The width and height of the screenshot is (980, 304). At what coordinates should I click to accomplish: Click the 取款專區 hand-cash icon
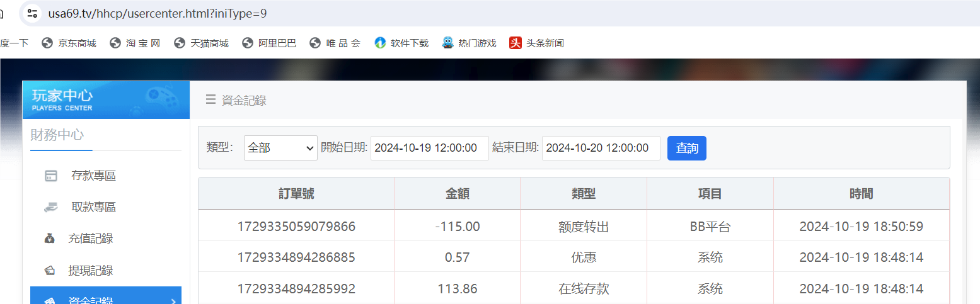click(51, 207)
